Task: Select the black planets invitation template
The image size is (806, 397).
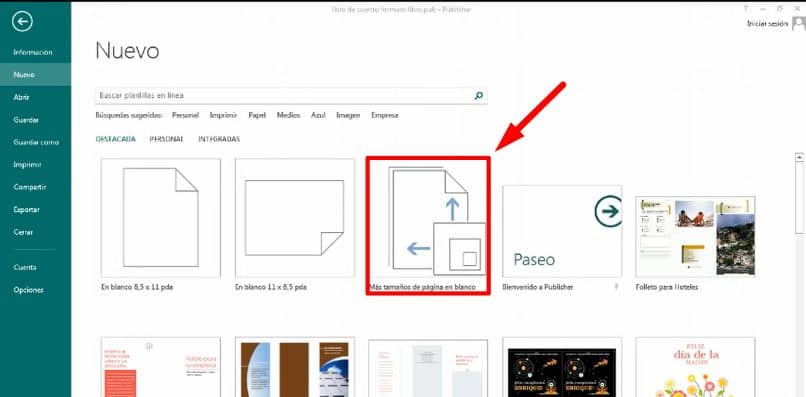Action: (562, 367)
